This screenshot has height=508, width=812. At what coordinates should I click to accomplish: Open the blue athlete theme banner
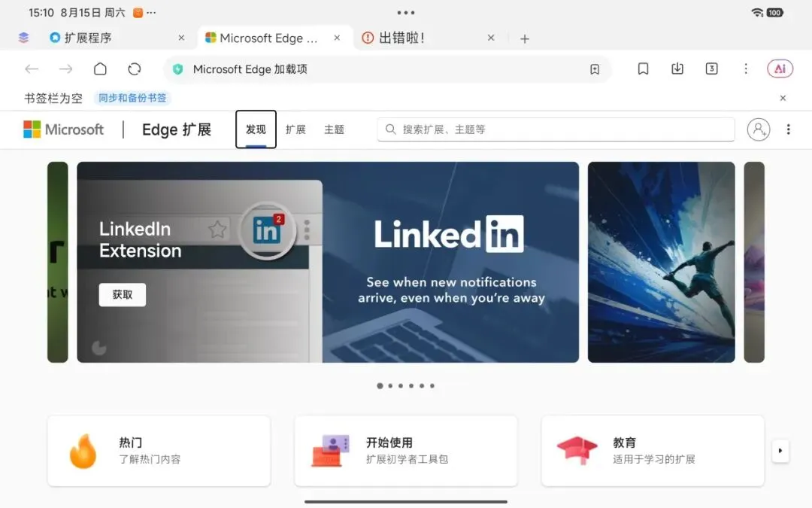662,262
